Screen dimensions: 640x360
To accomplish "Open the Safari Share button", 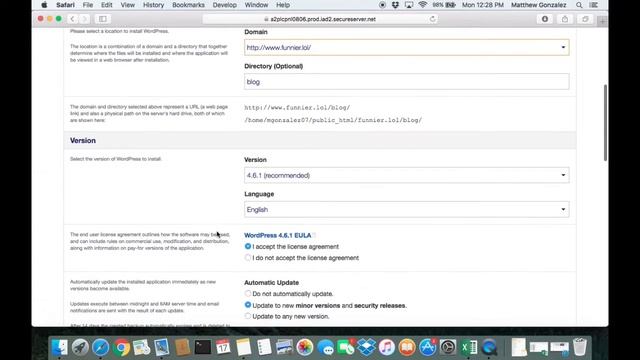I will click(x=565, y=19).
